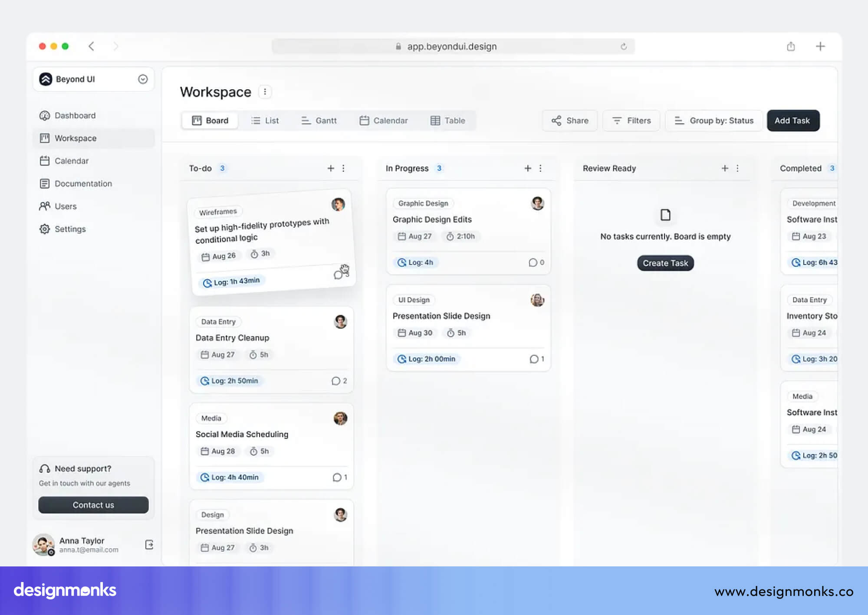Switch to the Gantt view tab

coord(319,121)
